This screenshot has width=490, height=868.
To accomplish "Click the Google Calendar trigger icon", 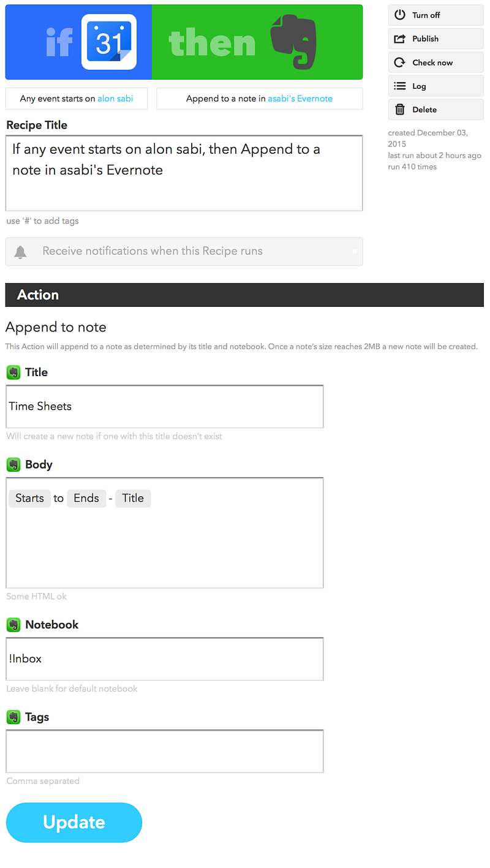I will coord(108,42).
